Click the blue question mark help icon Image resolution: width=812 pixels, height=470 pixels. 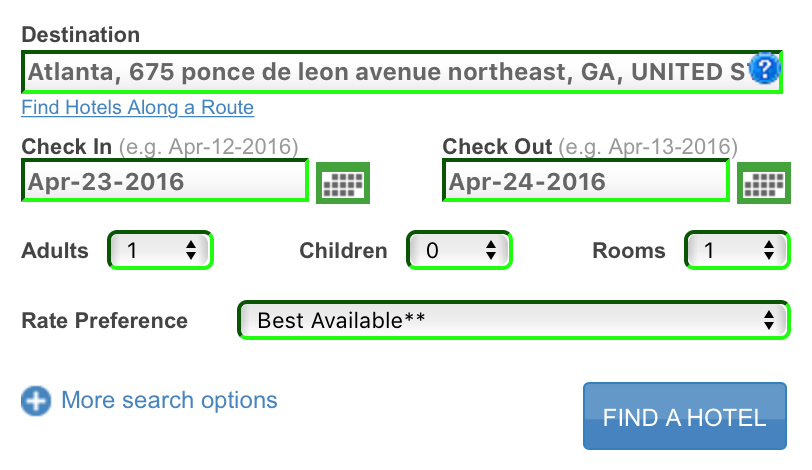pyautogui.click(x=765, y=70)
